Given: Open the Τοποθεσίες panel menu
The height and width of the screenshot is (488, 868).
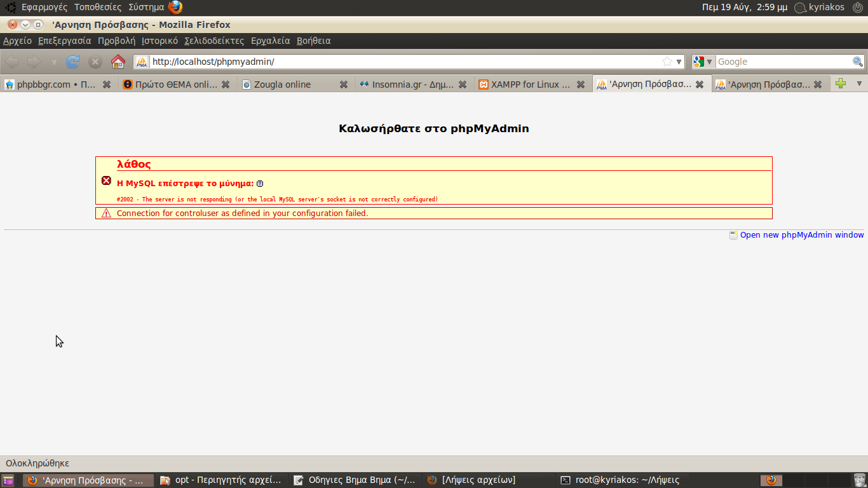Looking at the screenshot, I should coord(98,7).
